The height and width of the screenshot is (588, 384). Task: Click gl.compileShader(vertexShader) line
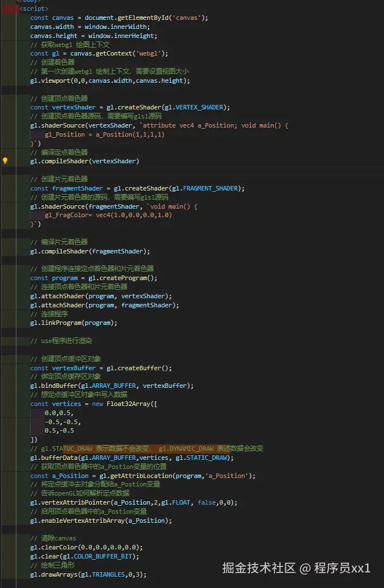point(85,161)
